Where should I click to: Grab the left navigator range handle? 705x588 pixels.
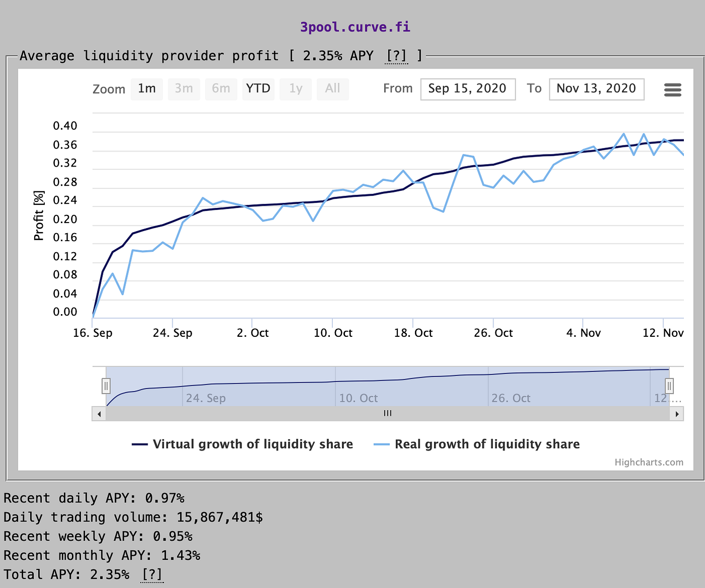[106, 386]
